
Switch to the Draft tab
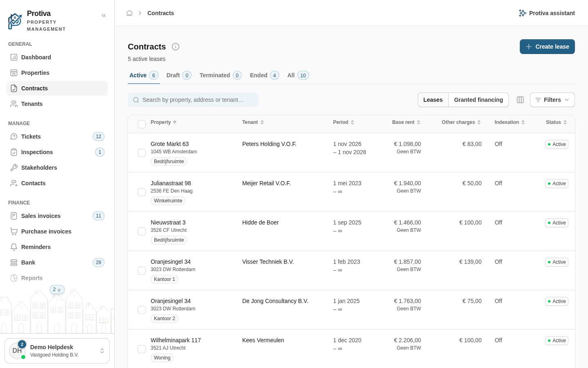(x=179, y=75)
